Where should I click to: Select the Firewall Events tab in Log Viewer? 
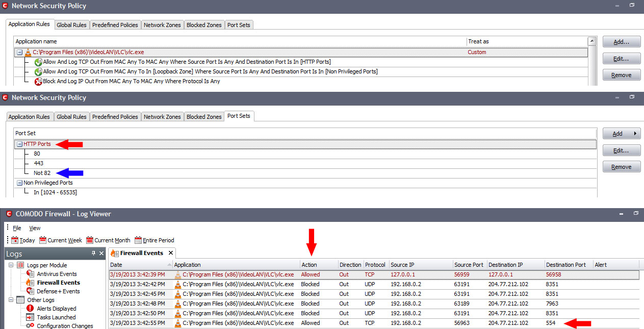point(142,253)
